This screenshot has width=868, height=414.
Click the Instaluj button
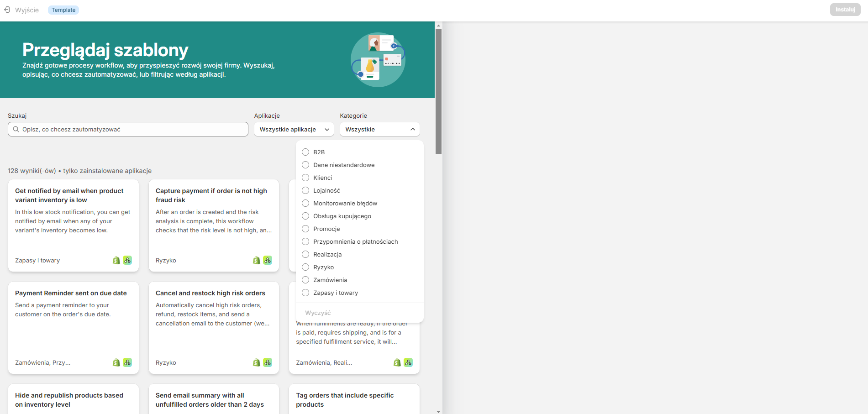(845, 10)
